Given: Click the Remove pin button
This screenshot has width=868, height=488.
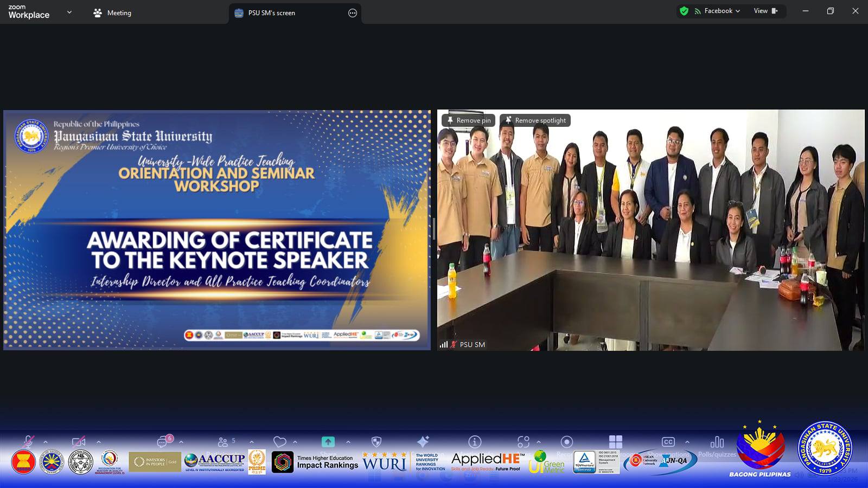Looking at the screenshot, I should coord(468,120).
